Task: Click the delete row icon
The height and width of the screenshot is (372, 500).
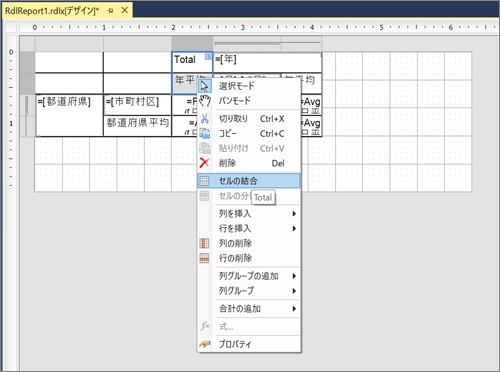Action: pos(204,258)
